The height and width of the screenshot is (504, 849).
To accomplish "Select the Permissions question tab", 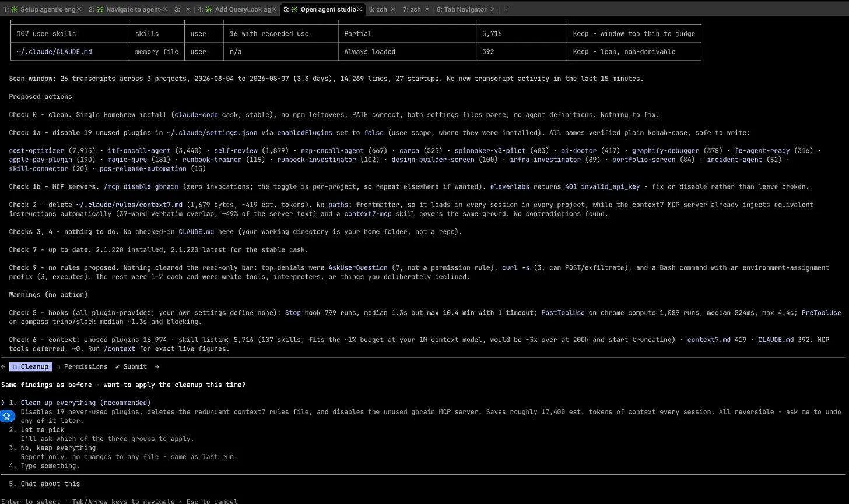I will 82,366.
